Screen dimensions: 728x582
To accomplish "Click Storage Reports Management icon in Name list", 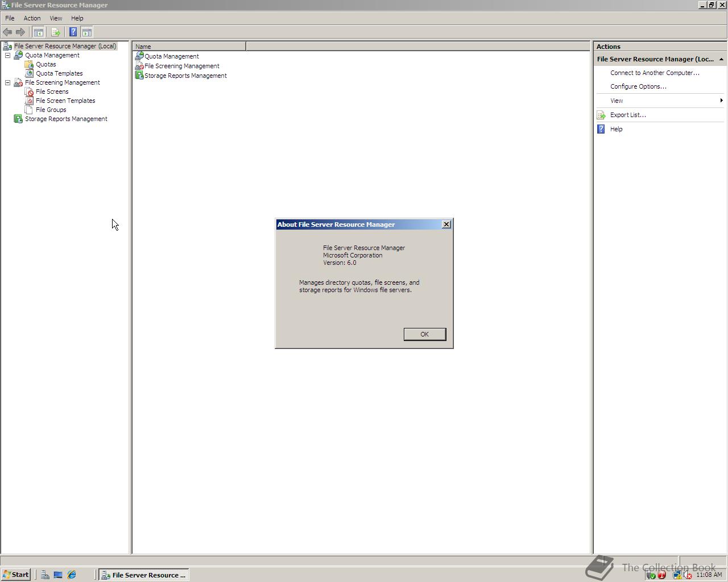I will click(139, 75).
